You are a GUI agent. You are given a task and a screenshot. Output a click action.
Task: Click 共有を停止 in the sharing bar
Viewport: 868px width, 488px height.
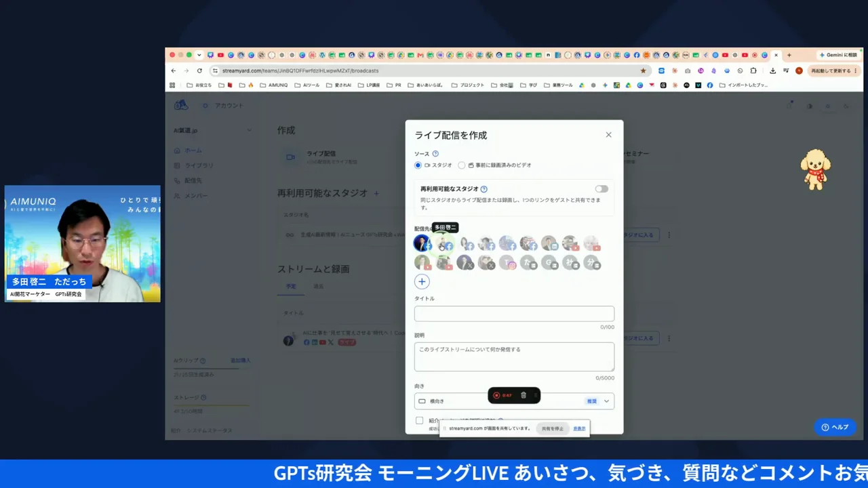tap(552, 428)
